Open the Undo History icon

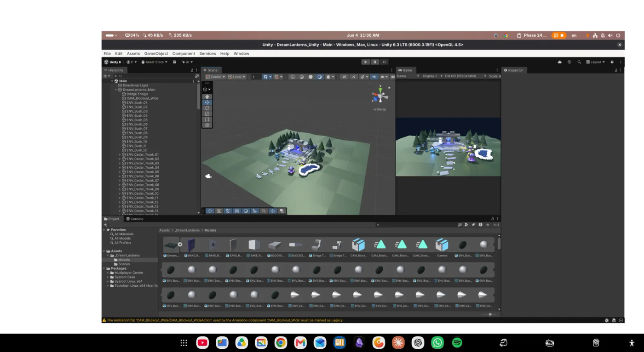click(x=569, y=62)
